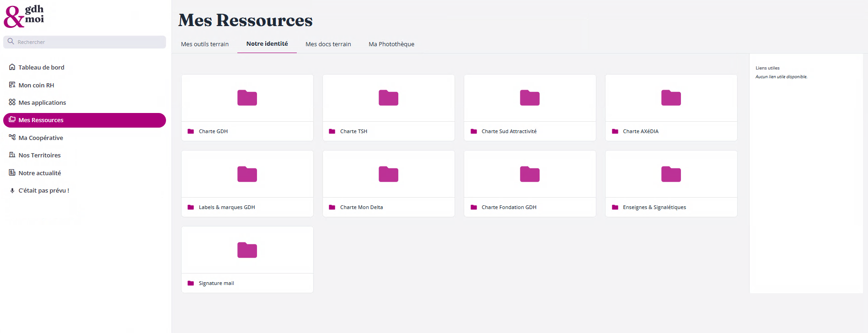Click the Charte Mon Delta label
Screen dimensions: 868x333
click(x=361, y=207)
